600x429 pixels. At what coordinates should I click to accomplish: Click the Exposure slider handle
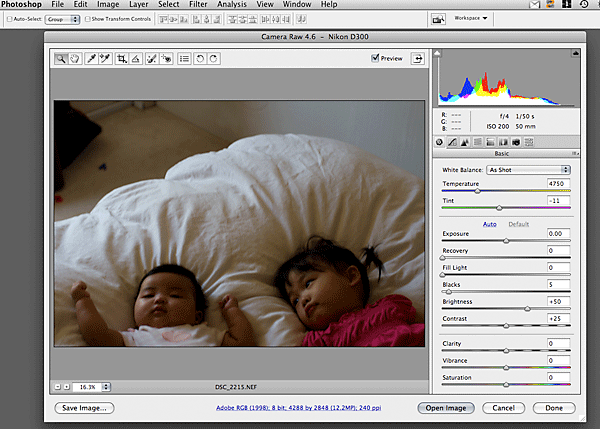point(506,241)
